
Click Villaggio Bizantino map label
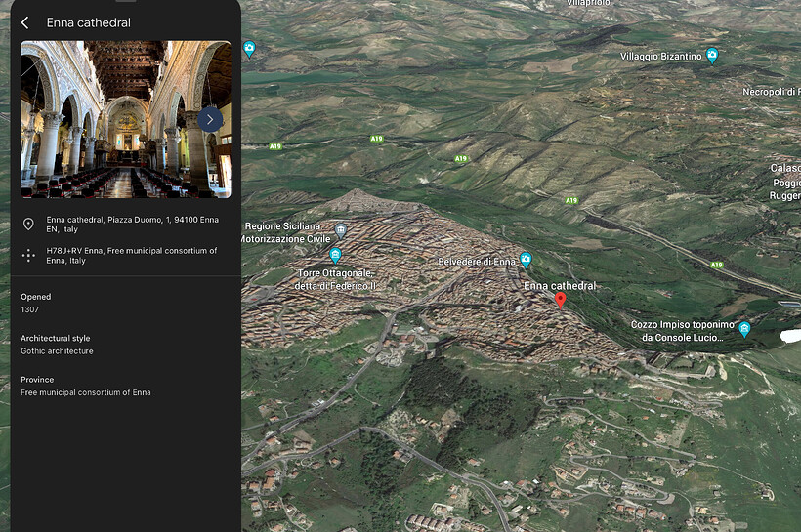coord(661,57)
